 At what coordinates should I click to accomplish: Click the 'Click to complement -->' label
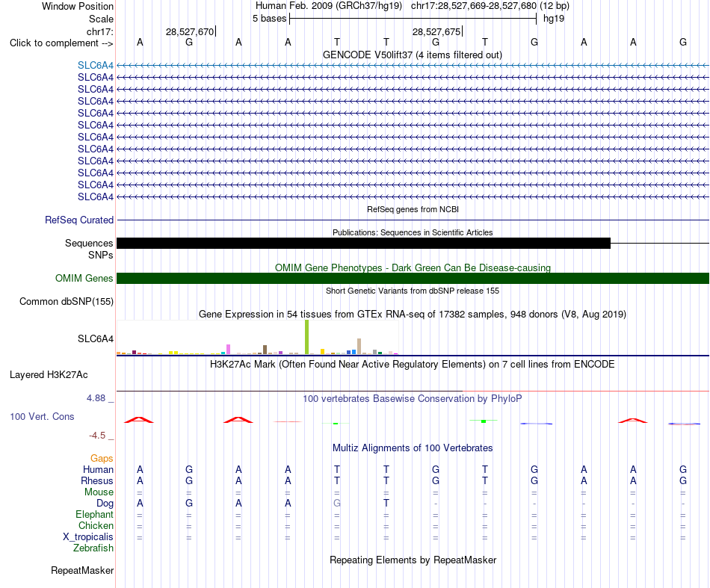(61, 43)
